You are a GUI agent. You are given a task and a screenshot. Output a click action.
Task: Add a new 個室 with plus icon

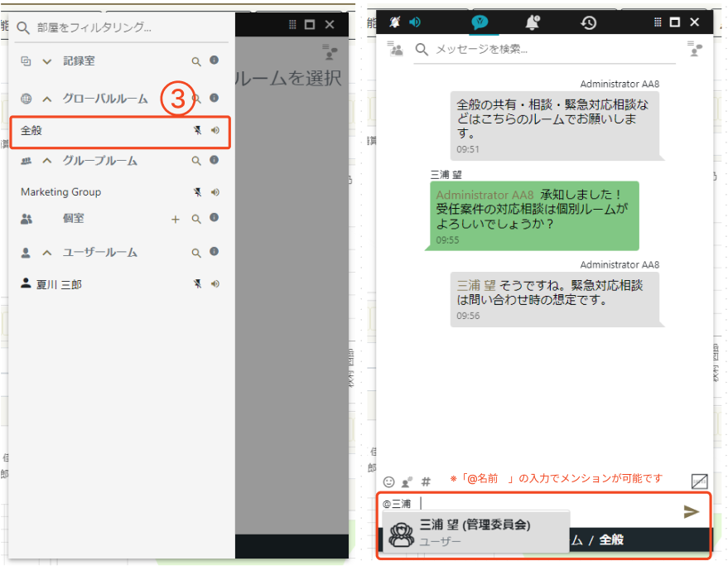(x=175, y=219)
